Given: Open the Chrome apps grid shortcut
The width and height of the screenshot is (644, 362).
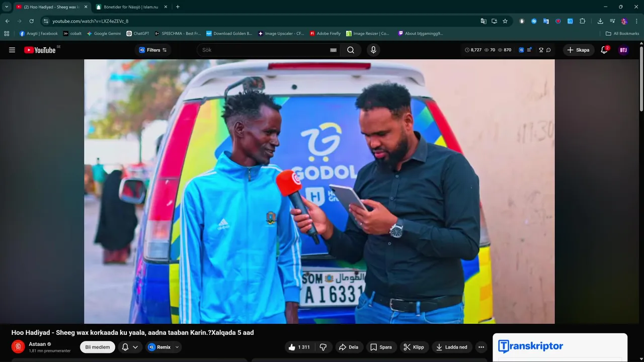Looking at the screenshot, I should pos(7,34).
